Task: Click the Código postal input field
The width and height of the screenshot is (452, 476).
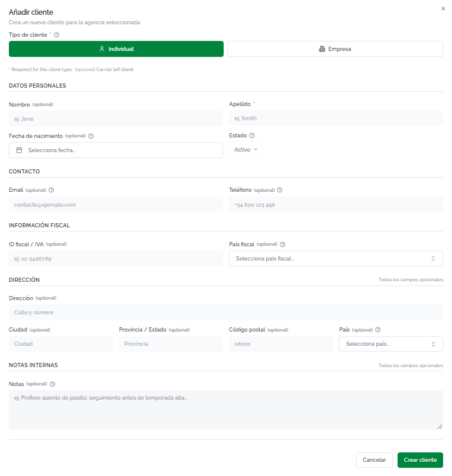Action: pyautogui.click(x=281, y=344)
